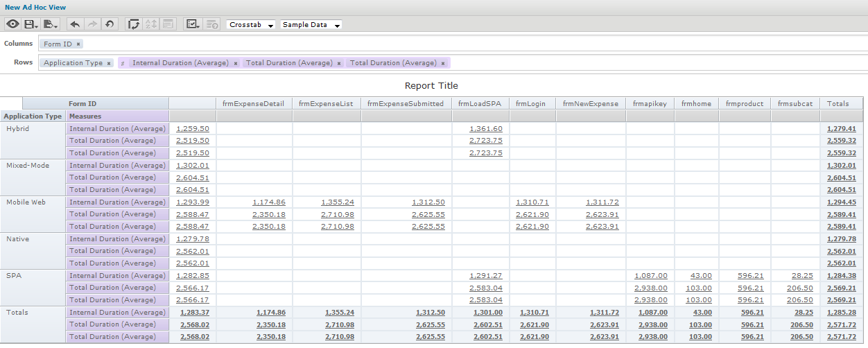Click the 1,361.60 value link
The height and width of the screenshot is (348, 868).
pyautogui.click(x=485, y=129)
